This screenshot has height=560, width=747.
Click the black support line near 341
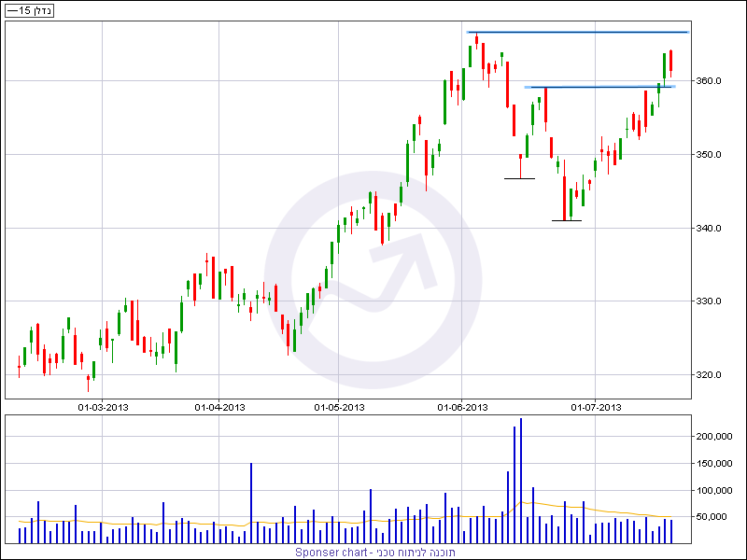click(567, 220)
